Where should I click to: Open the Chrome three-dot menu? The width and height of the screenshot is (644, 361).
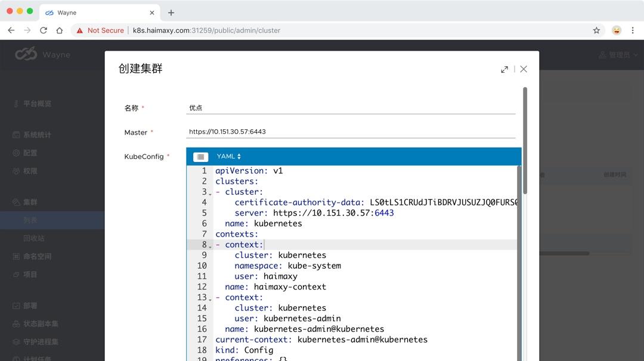(633, 30)
